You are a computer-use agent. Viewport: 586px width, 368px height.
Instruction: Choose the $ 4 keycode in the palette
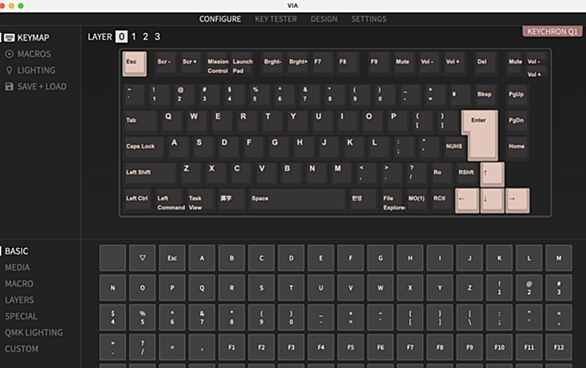click(x=112, y=318)
